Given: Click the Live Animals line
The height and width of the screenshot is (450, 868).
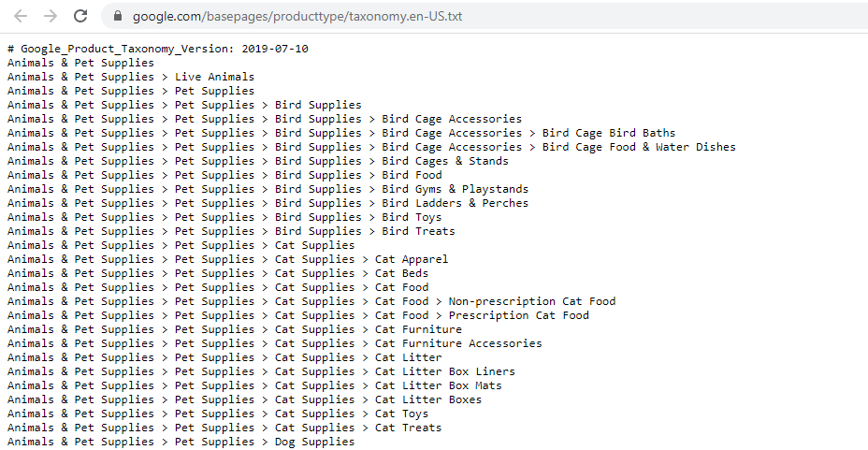Looking at the screenshot, I should pos(131,77).
